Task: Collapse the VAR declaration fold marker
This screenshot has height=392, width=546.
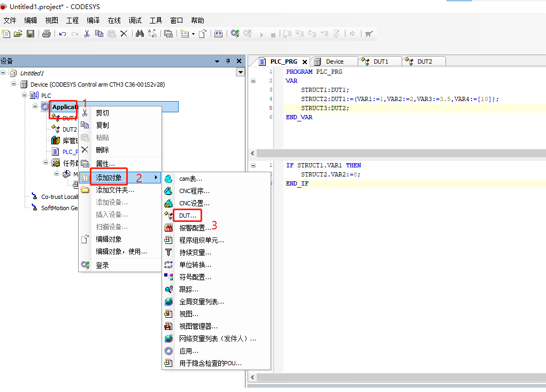Action: pyautogui.click(x=253, y=81)
